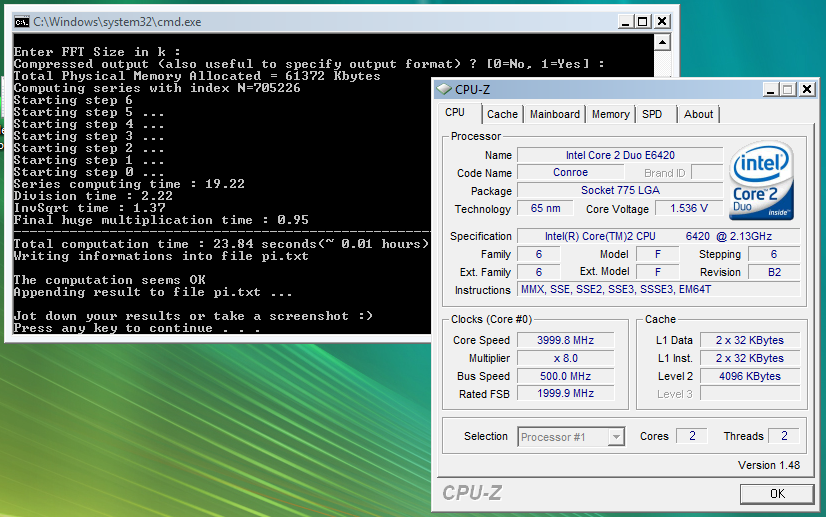Open the Processor #1 selection dropdown
The width and height of the screenshot is (826, 517).
coord(571,437)
